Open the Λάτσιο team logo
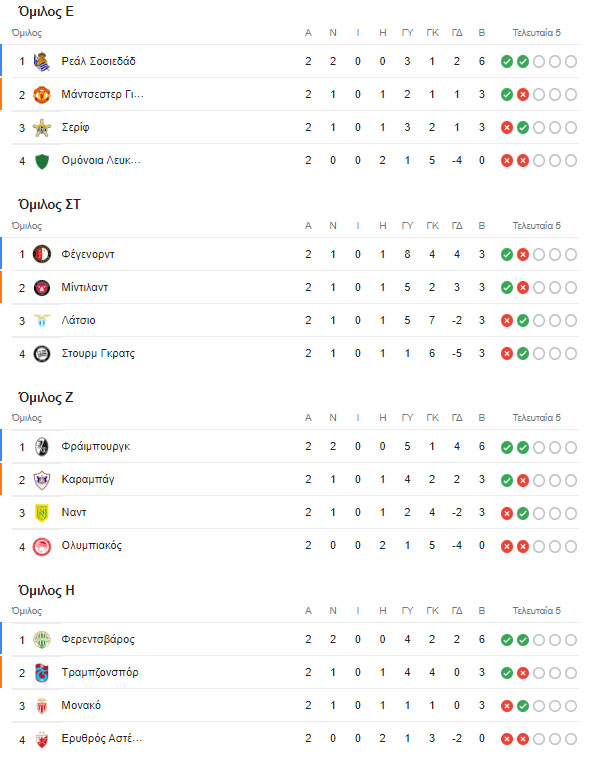The height and width of the screenshot is (761, 600). tap(41, 320)
